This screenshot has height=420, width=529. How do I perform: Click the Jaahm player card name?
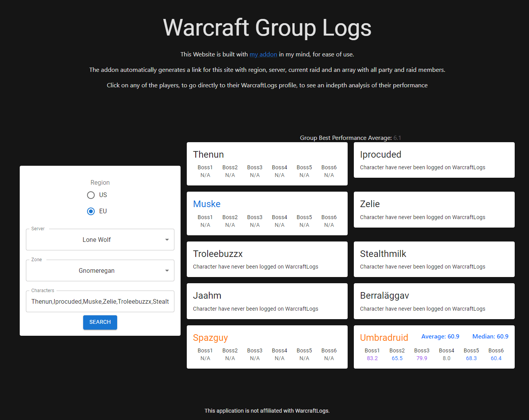[x=207, y=296]
